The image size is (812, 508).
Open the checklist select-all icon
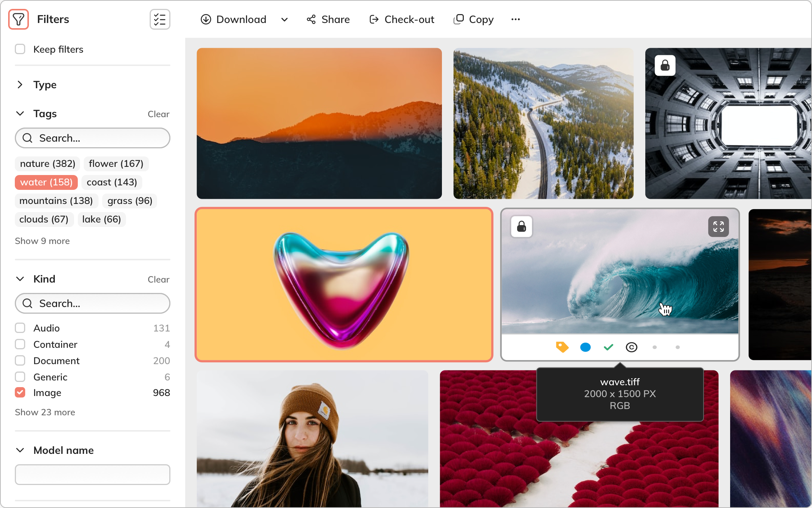(160, 19)
